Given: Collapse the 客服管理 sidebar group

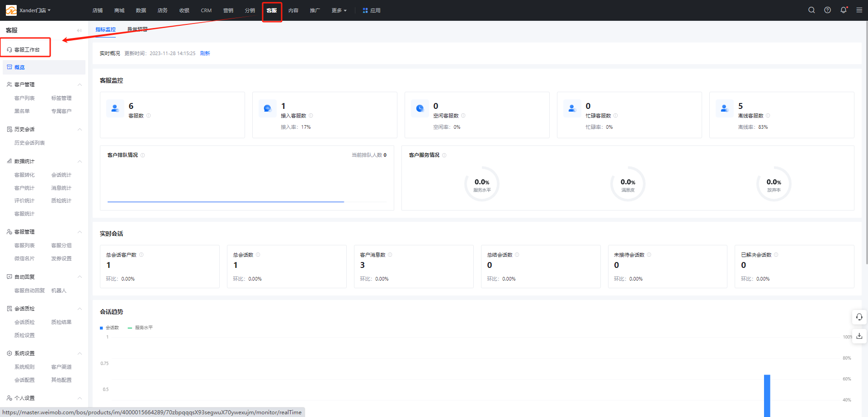Looking at the screenshot, I should click(80, 232).
